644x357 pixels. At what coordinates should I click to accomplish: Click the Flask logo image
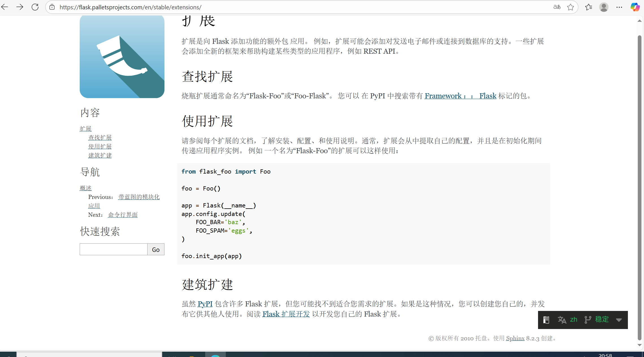(122, 57)
